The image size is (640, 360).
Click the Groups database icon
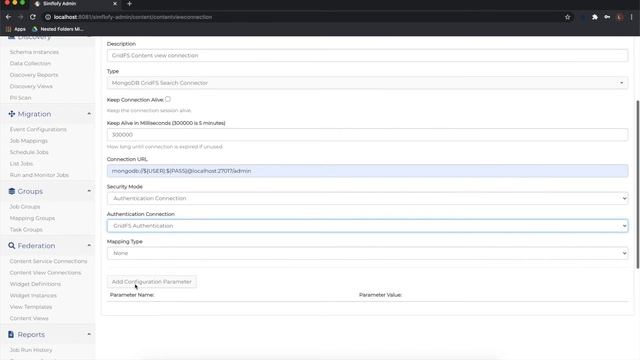[11, 191]
